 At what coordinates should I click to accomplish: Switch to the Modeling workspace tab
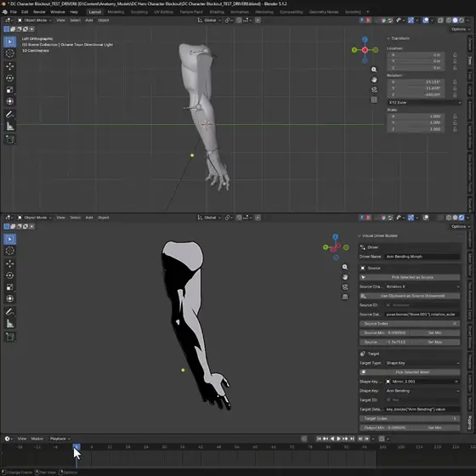point(116,12)
